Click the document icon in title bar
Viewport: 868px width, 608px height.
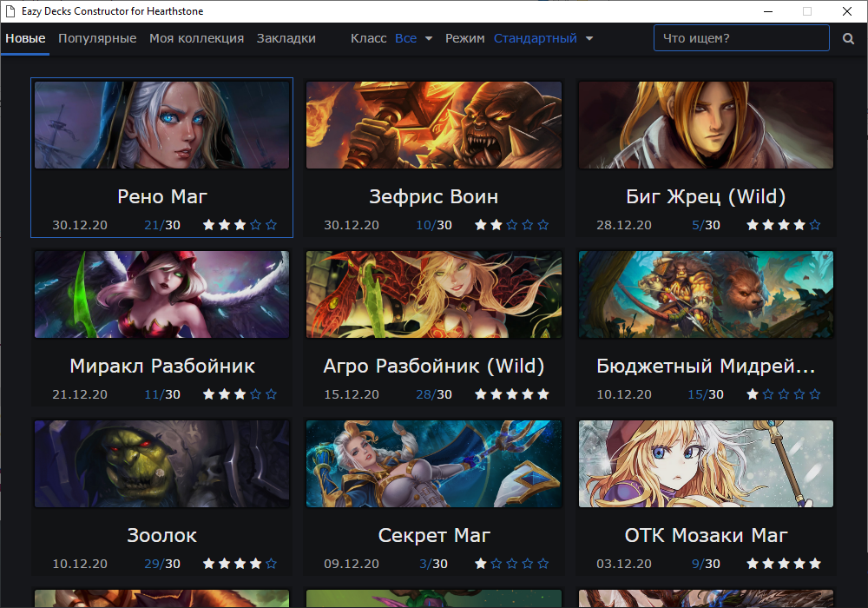coord(10,11)
